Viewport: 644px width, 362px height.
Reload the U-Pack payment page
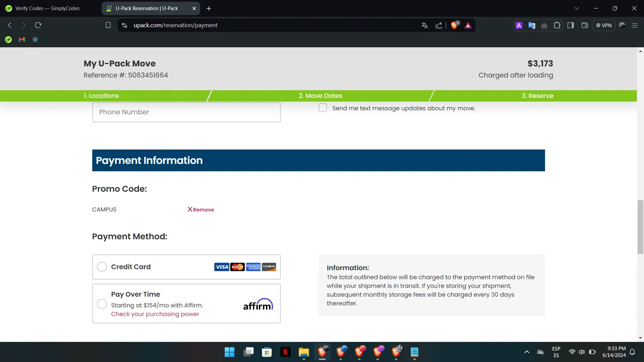point(38,25)
